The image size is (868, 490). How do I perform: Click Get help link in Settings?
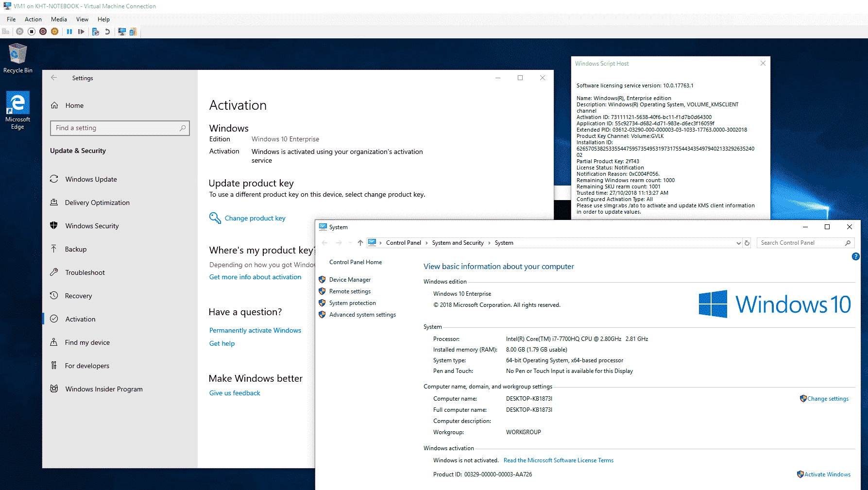click(x=222, y=344)
